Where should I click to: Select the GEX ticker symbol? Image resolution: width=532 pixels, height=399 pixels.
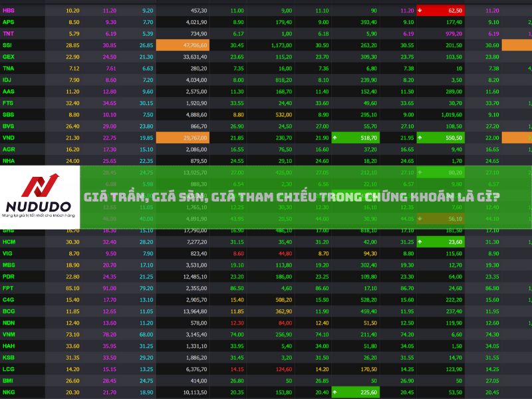tap(9, 57)
